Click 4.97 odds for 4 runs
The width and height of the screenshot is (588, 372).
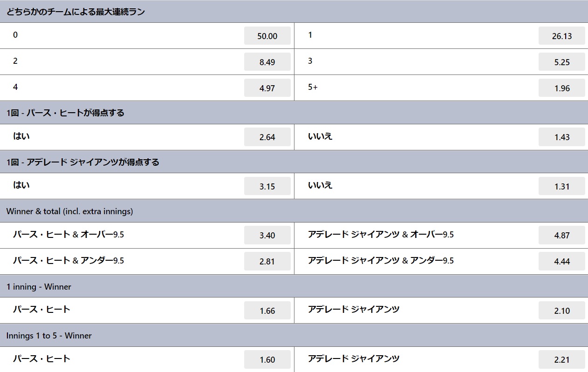[267, 88]
